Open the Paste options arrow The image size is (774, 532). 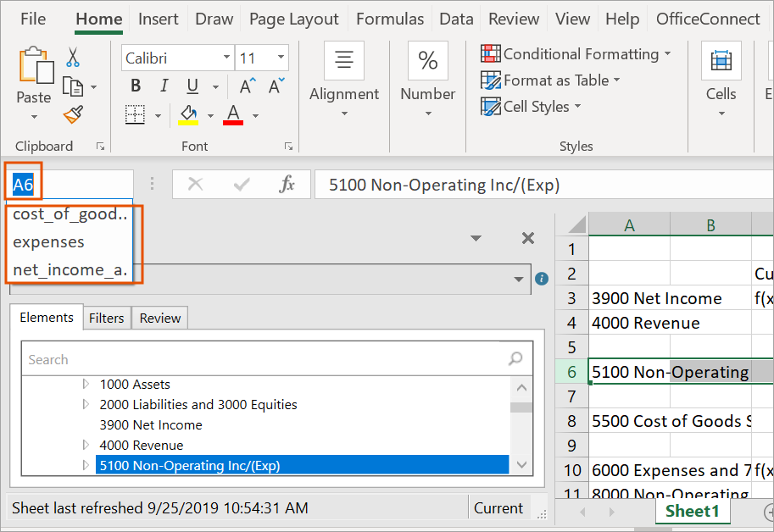tap(34, 117)
